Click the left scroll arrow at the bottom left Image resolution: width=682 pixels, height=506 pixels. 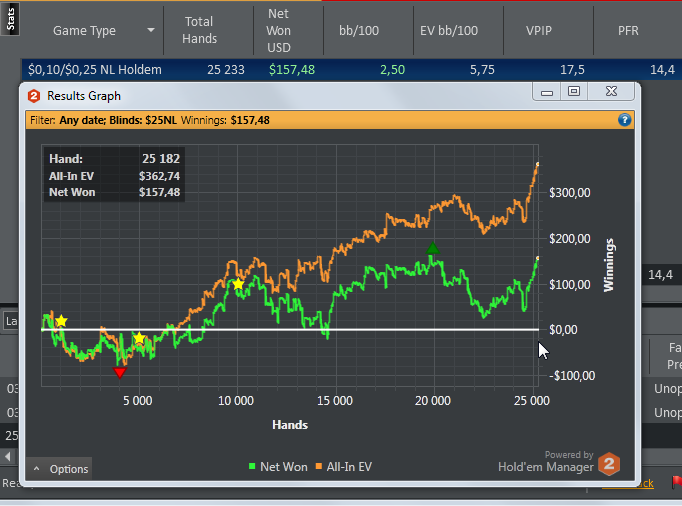tap(7, 457)
